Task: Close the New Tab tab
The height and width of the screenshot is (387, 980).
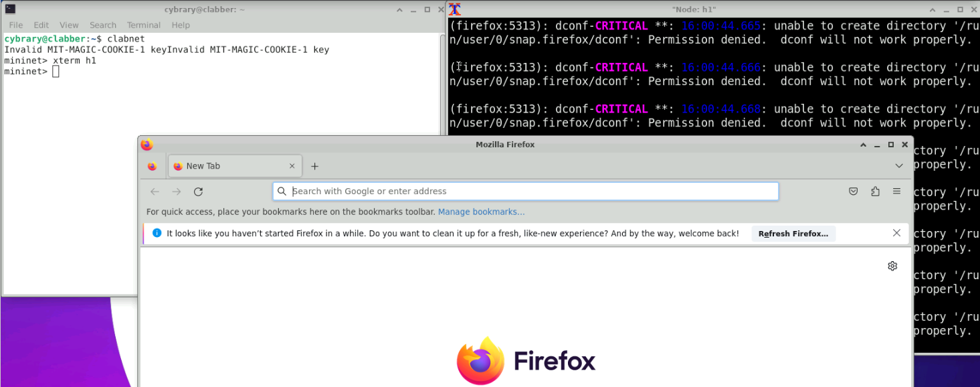Action: [292, 166]
